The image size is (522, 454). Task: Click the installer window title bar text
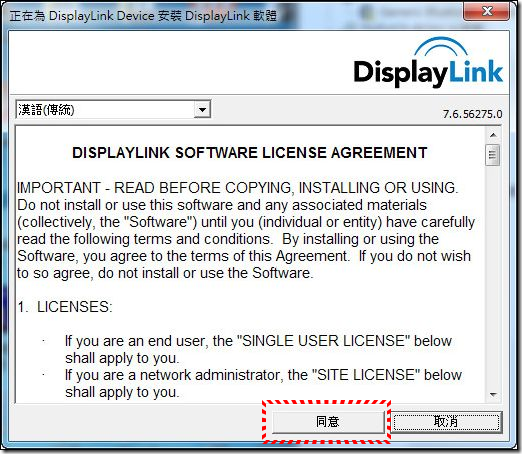(143, 15)
